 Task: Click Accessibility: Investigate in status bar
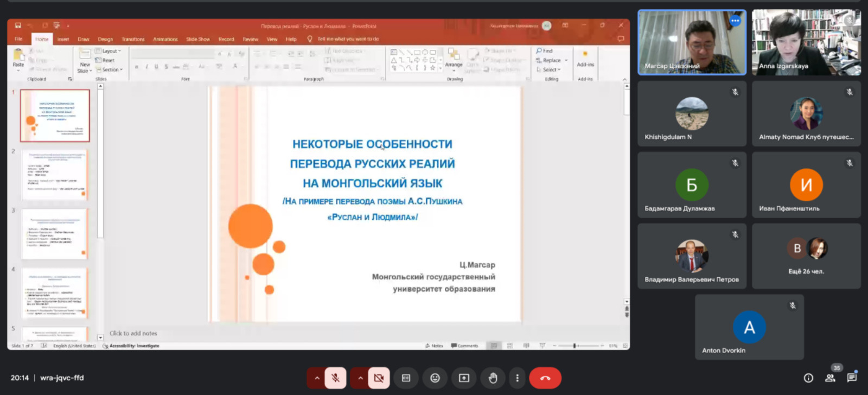coord(133,346)
